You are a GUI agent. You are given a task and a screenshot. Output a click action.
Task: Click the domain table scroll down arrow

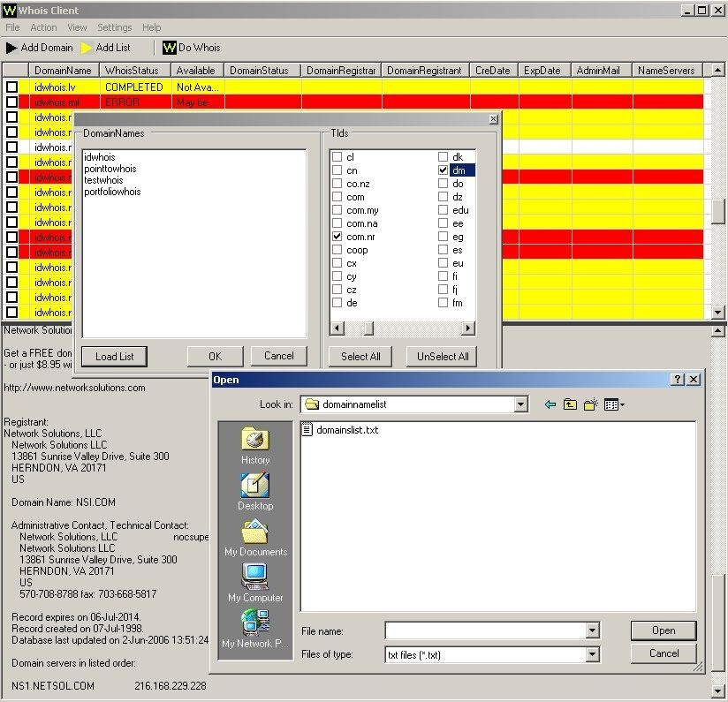[717, 313]
